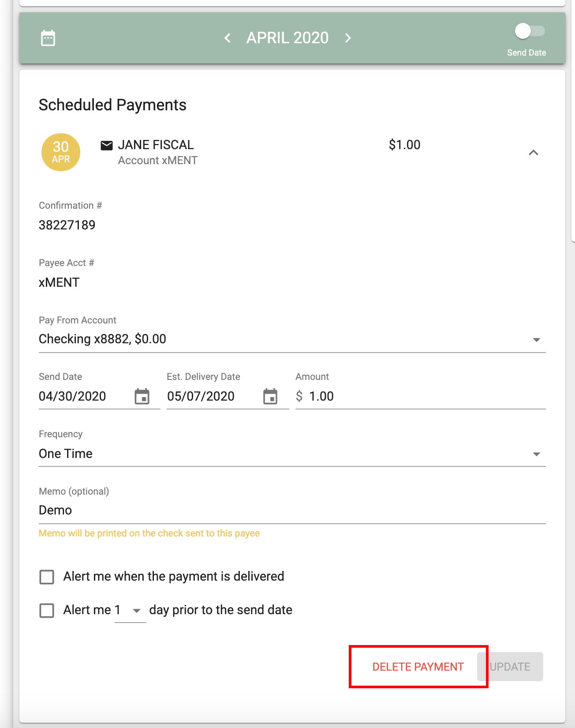575x728 pixels.
Task: Open Pay From Account dropdown
Action: (292, 339)
